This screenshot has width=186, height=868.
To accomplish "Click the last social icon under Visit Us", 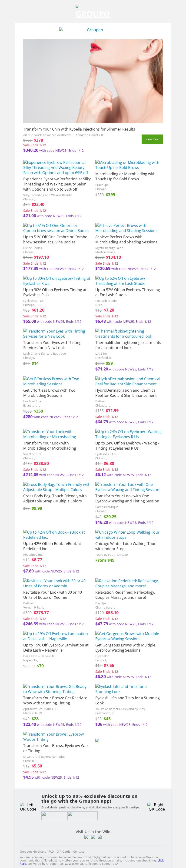I will click(100, 837).
